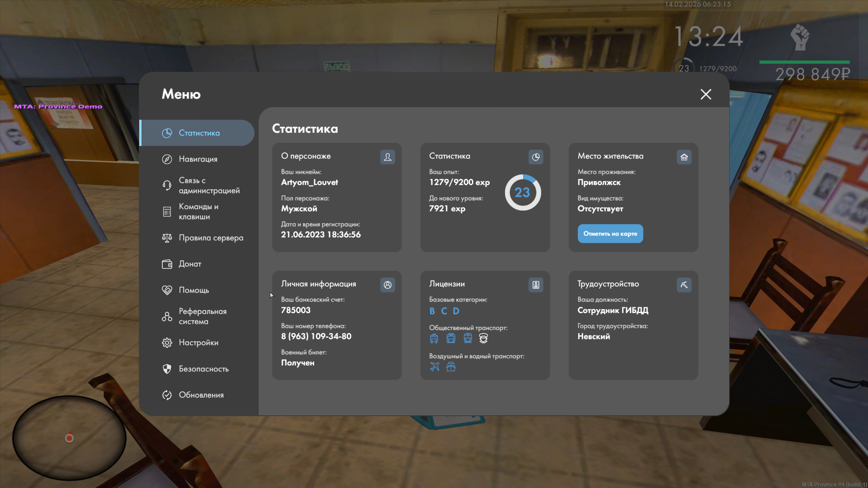Open the Донат section

click(190, 264)
